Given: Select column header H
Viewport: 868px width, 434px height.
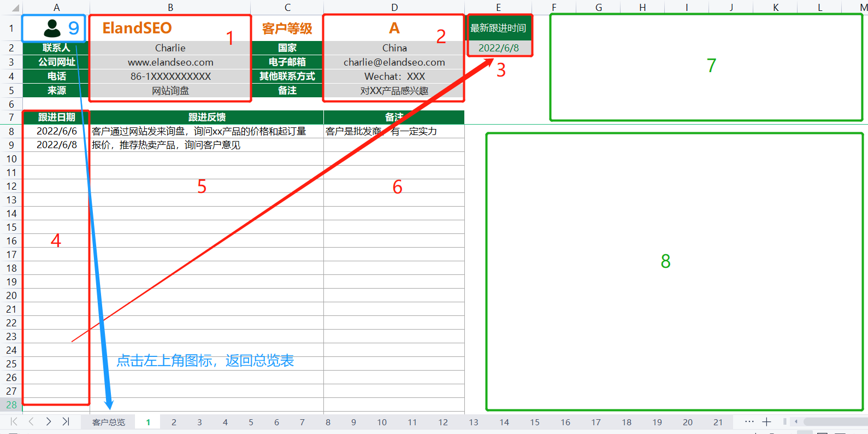Looking at the screenshot, I should tap(642, 7).
